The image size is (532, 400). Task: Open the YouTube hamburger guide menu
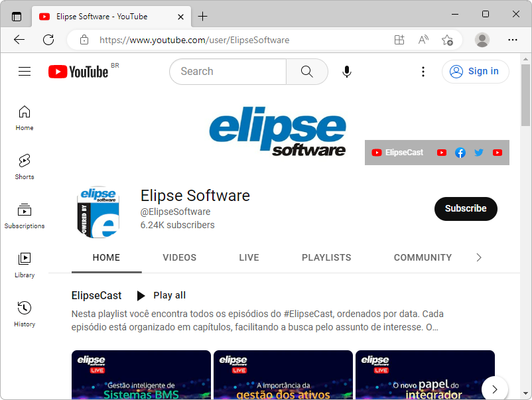coord(25,72)
